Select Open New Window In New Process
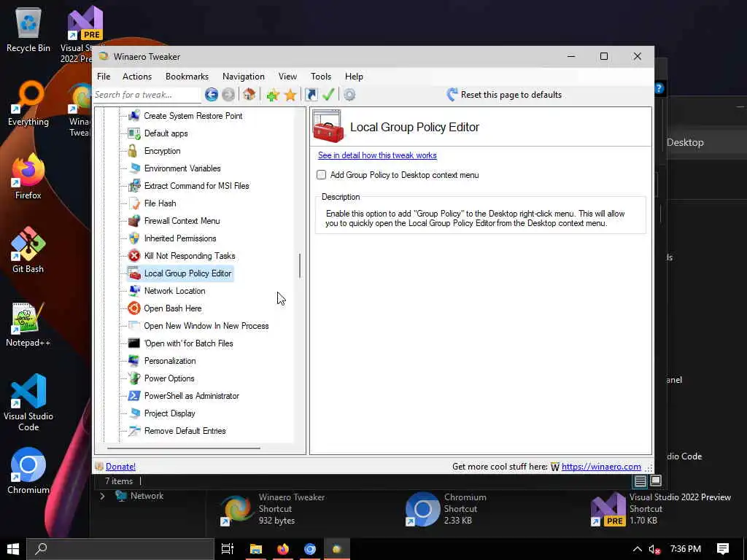Viewport: 747px width, 560px height. 206,326
